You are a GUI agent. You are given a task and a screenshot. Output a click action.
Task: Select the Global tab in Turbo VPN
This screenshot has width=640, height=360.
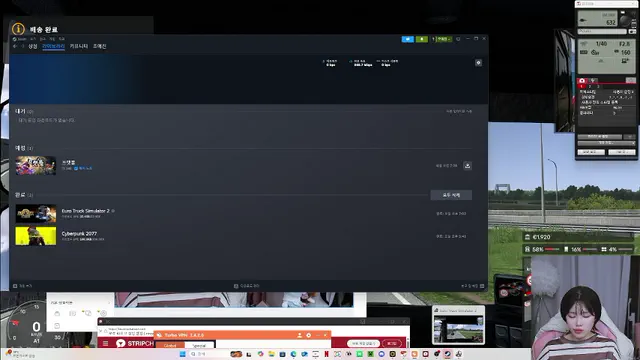(170, 345)
